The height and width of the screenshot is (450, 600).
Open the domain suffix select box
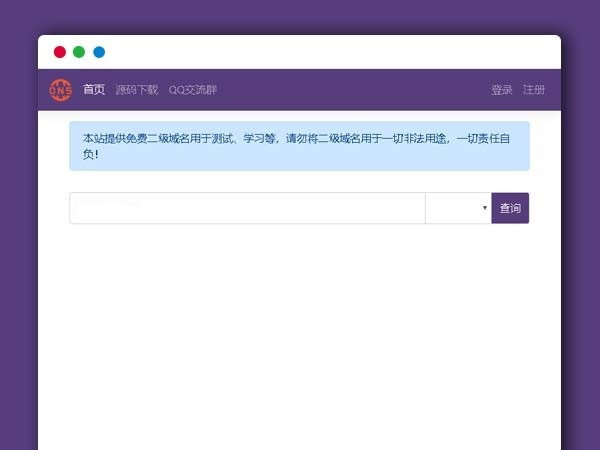point(457,208)
